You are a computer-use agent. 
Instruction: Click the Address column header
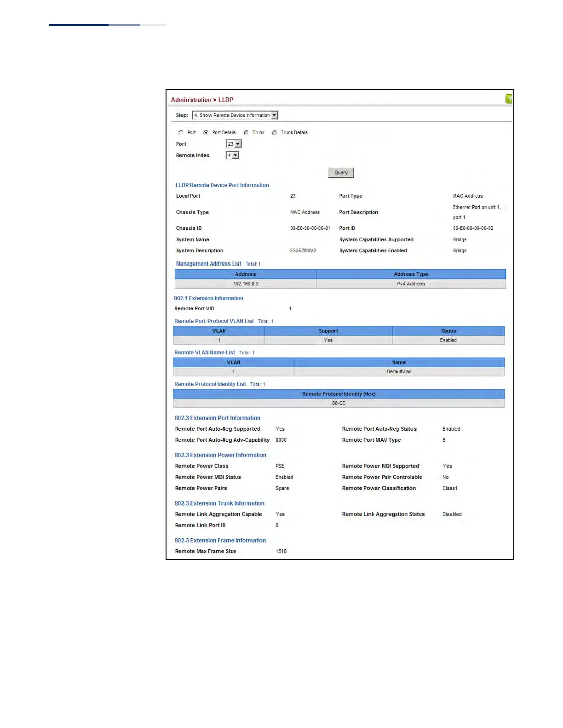pyautogui.click(x=246, y=274)
